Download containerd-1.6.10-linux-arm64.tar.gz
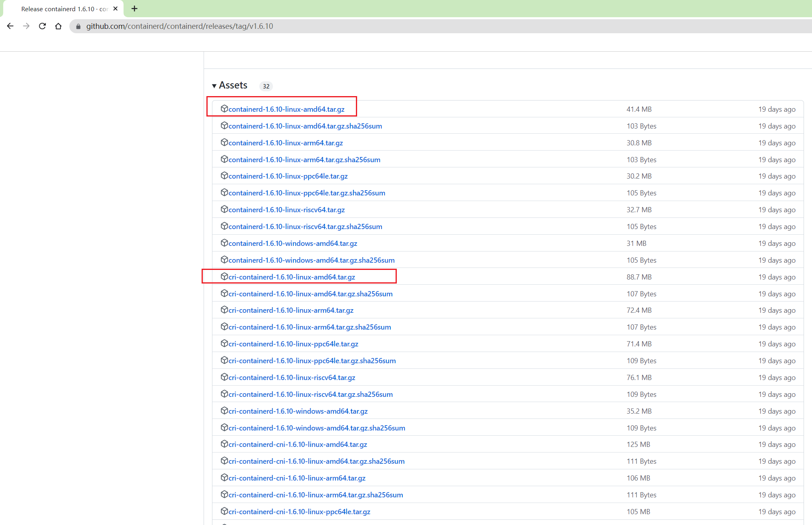The image size is (812, 525). pos(286,143)
